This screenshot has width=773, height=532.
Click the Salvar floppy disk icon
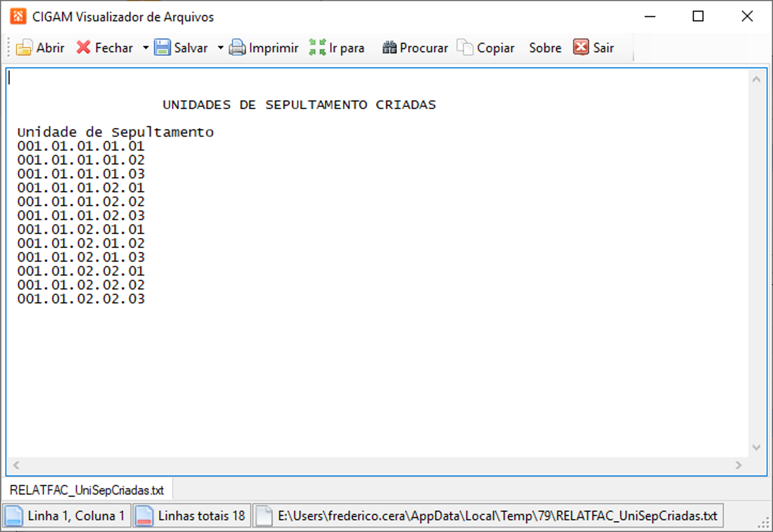(162, 47)
